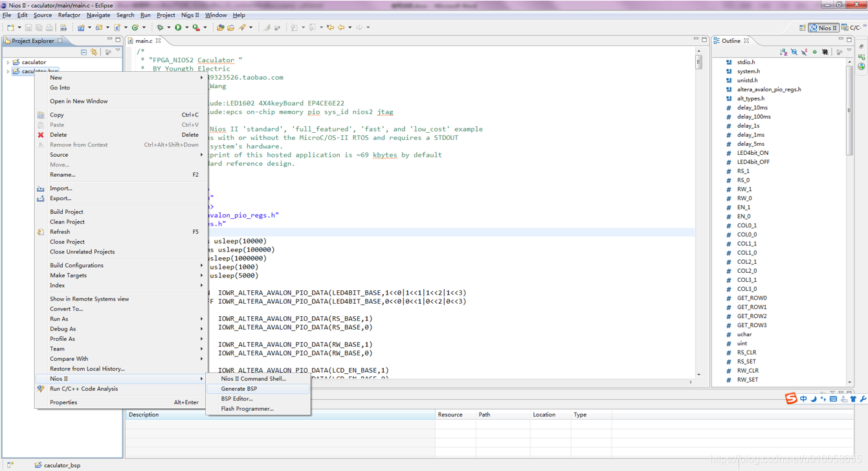Click the External Tools run icon

[196, 27]
